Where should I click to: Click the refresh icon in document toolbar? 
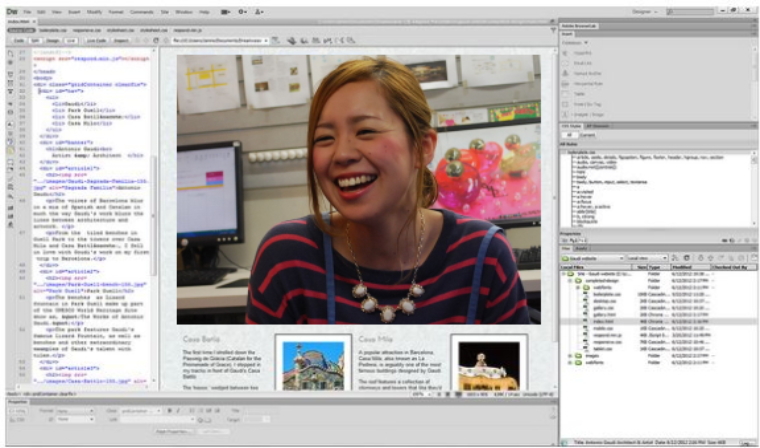point(156,41)
